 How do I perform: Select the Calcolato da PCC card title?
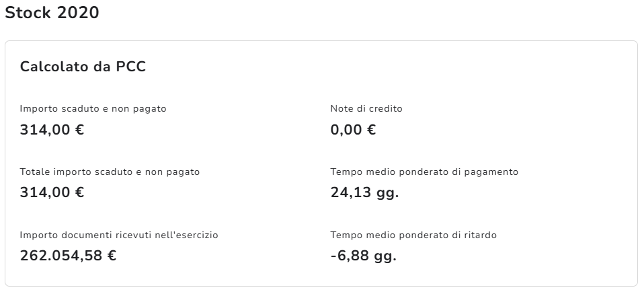tap(83, 67)
